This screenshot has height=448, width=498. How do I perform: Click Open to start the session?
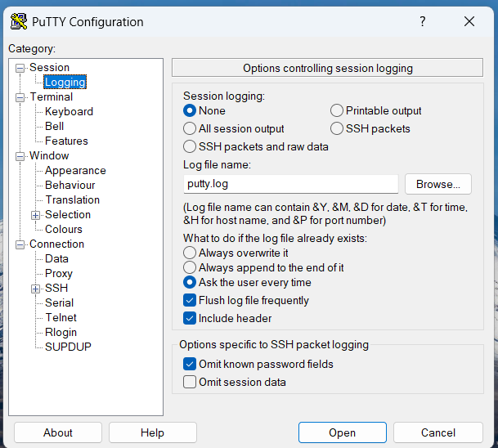click(x=343, y=432)
